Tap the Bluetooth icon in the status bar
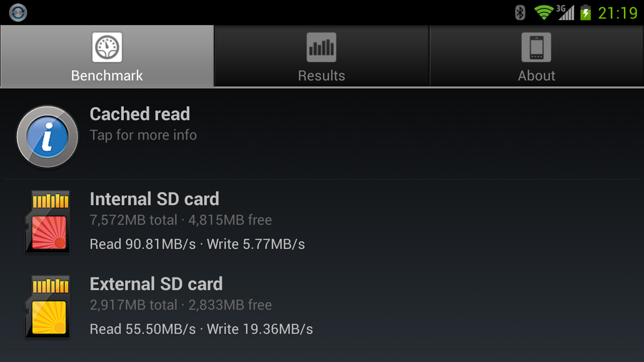 520,12
